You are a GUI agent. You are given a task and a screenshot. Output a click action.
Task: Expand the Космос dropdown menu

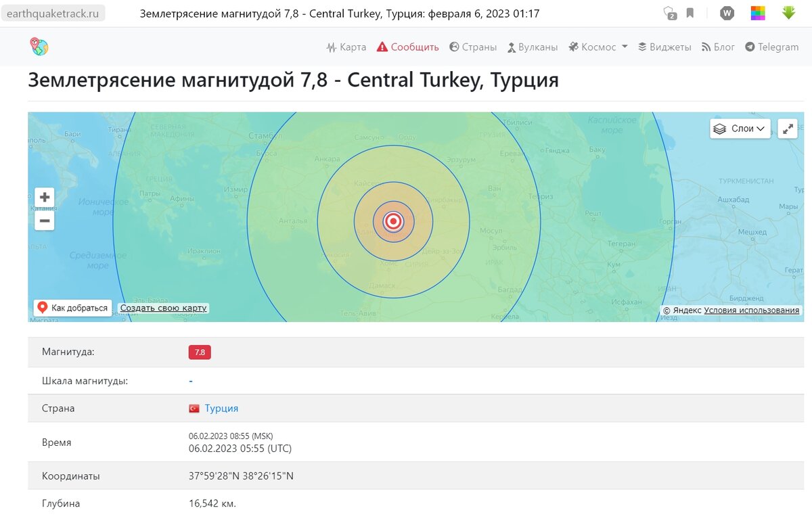pyautogui.click(x=598, y=47)
